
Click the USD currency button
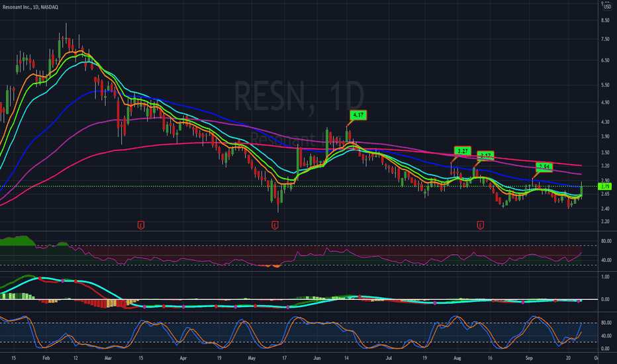607,7
